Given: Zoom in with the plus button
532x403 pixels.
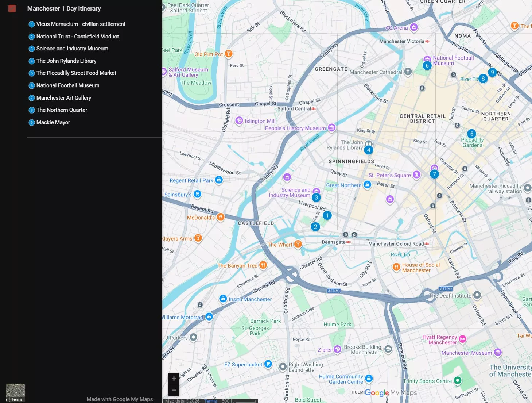Looking at the screenshot, I should coord(174,379).
